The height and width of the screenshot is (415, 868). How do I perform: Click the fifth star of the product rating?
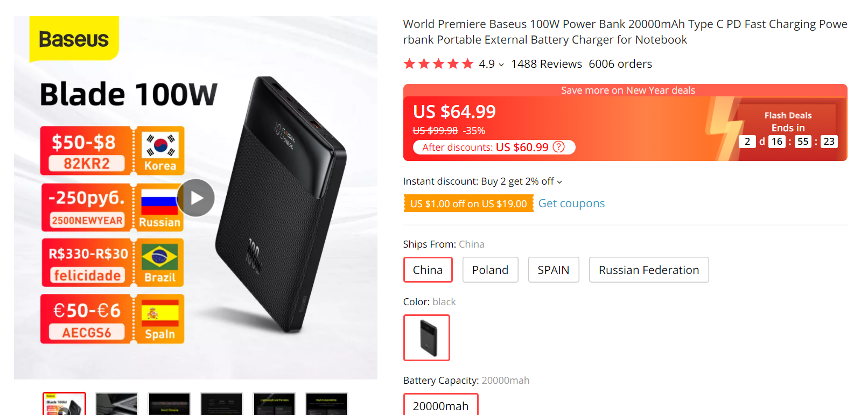tap(467, 64)
